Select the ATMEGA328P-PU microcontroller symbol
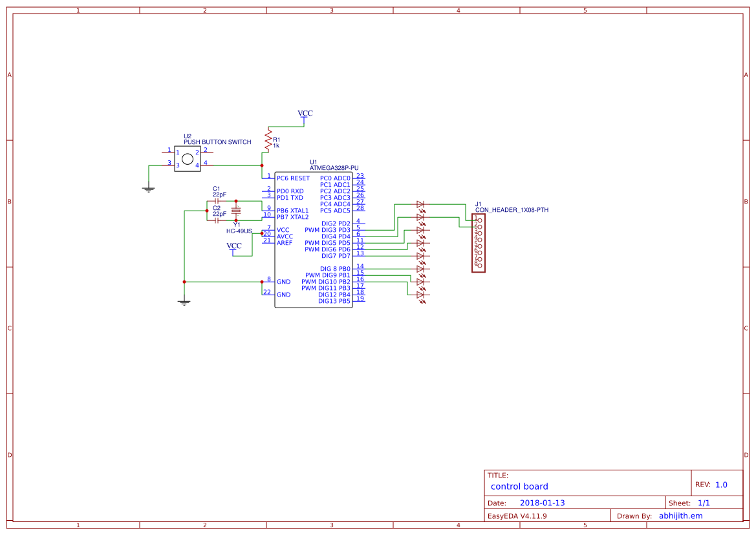Image resolution: width=756 pixels, height=535 pixels. [314, 239]
